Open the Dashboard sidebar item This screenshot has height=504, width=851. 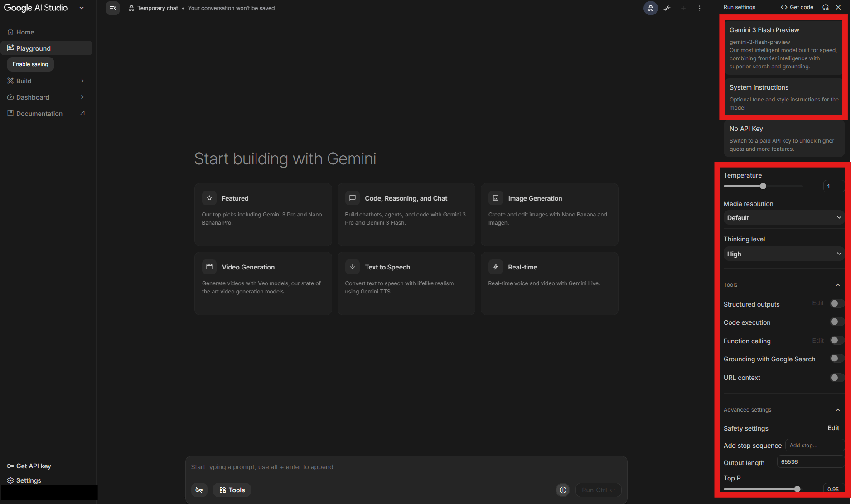click(x=33, y=97)
